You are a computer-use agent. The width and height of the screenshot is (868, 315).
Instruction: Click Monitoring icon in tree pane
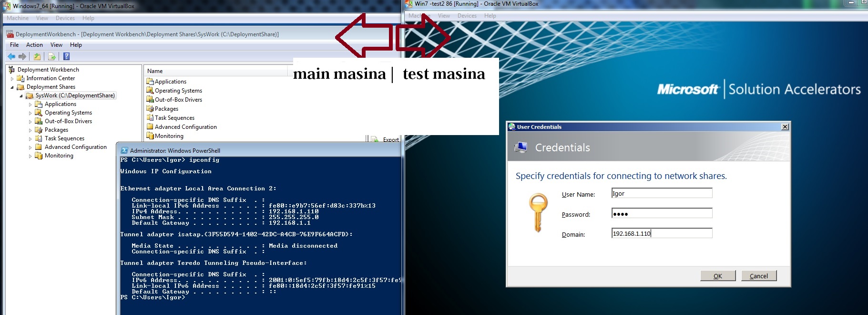pyautogui.click(x=39, y=156)
